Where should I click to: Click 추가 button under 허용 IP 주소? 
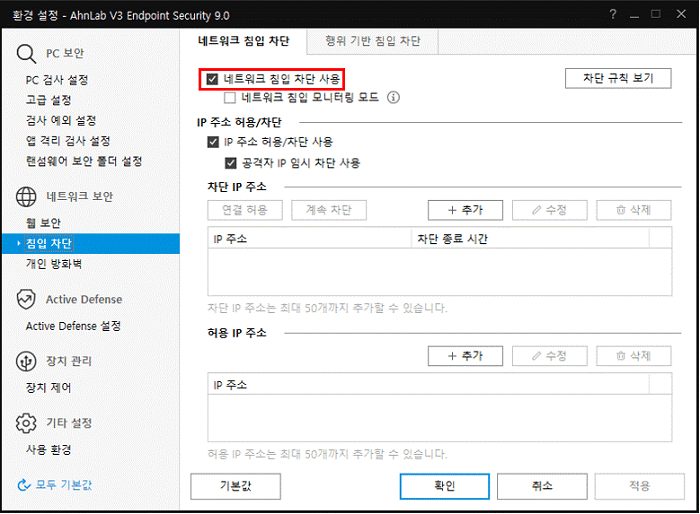pos(465,356)
